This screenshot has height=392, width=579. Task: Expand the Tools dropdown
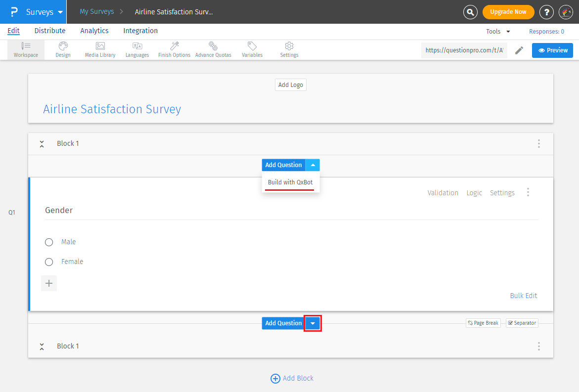[x=498, y=31]
